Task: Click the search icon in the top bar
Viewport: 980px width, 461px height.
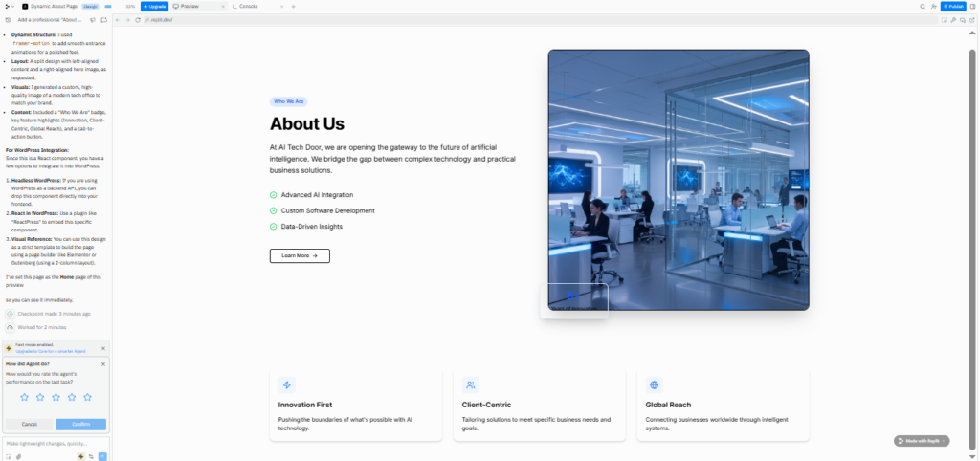Action: pos(922,6)
